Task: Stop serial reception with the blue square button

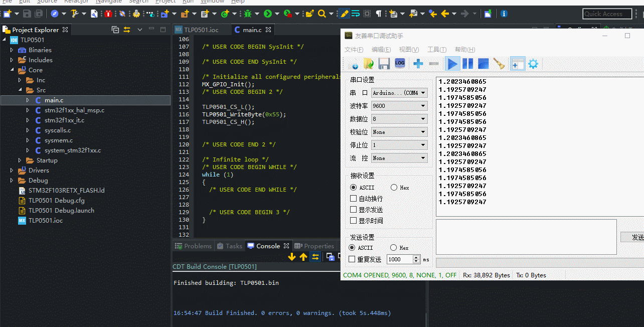Action: pyautogui.click(x=483, y=64)
